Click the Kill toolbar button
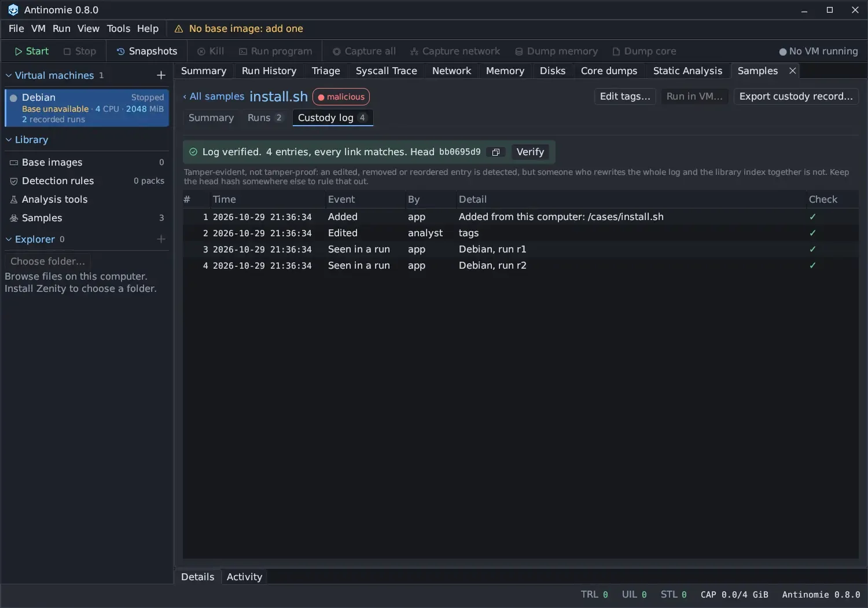 [211, 51]
